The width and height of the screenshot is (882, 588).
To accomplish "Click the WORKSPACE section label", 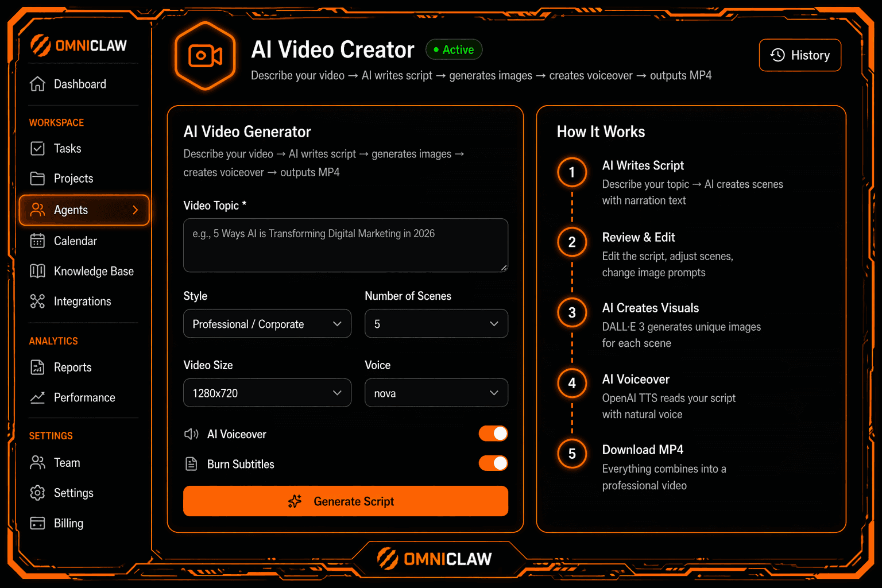I will (x=56, y=122).
